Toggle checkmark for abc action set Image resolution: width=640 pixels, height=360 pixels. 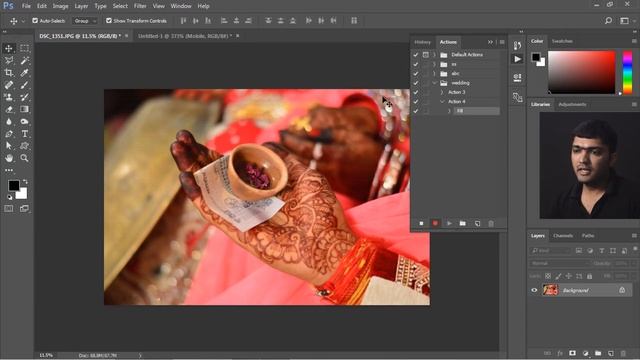(416, 73)
